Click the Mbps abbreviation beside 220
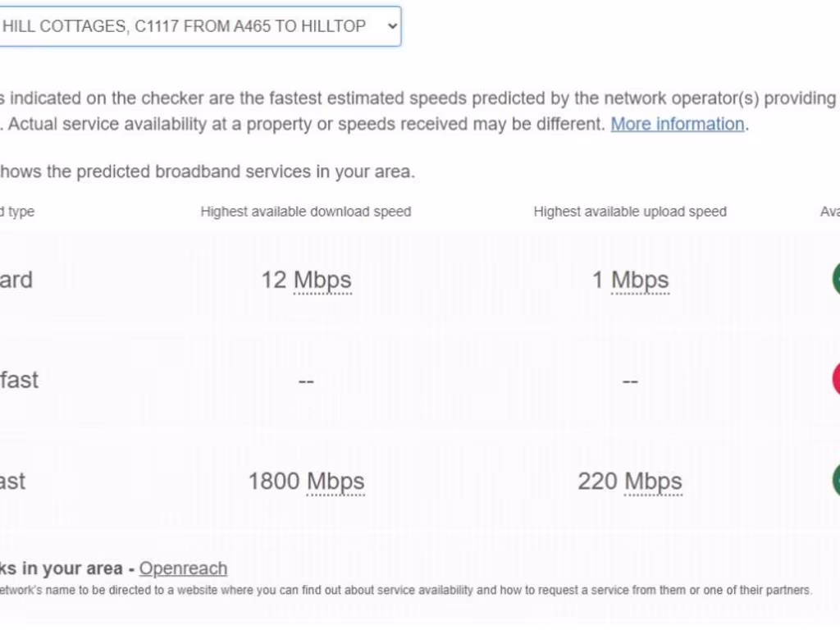The height and width of the screenshot is (630, 840). [x=653, y=481]
